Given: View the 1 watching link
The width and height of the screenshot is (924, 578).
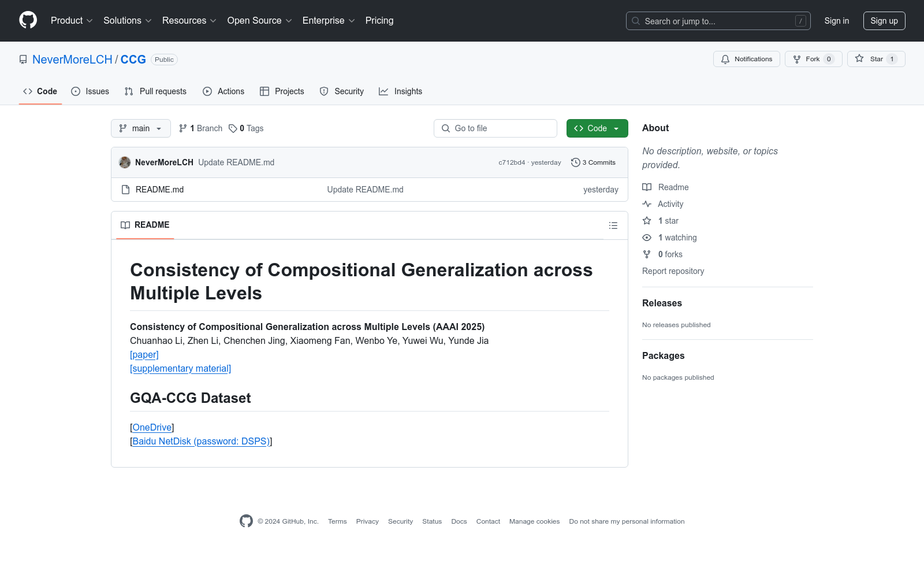Looking at the screenshot, I should (670, 238).
